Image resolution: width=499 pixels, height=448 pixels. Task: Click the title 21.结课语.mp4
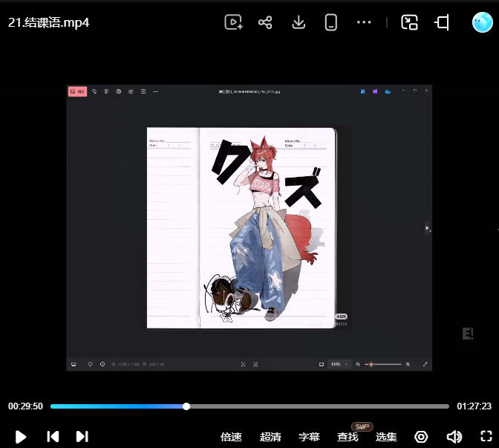[x=49, y=22]
